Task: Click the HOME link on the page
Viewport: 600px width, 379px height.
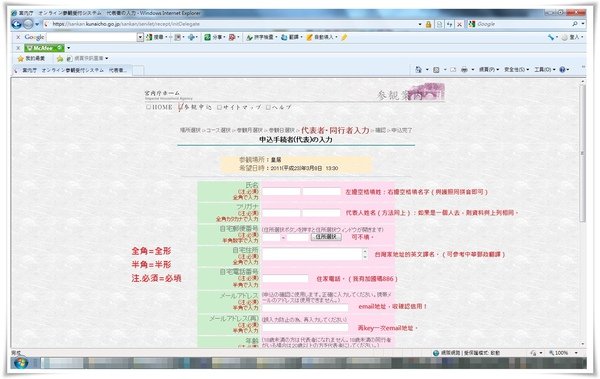Action: click(x=160, y=108)
